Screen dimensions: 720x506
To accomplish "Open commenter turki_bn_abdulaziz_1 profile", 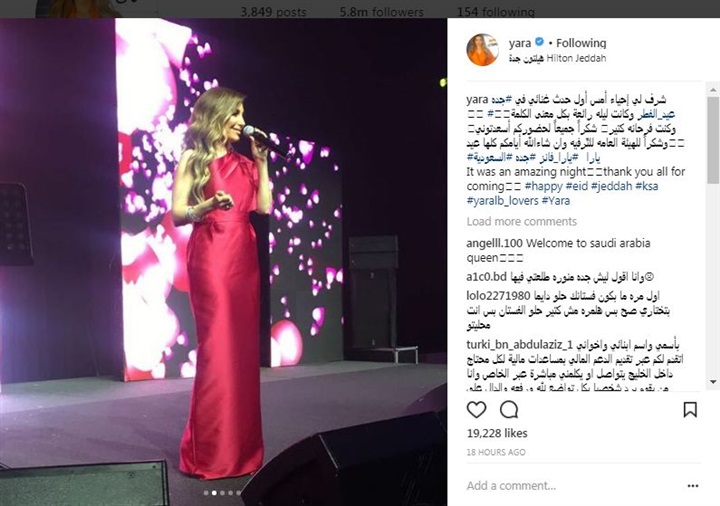I will pos(520,344).
